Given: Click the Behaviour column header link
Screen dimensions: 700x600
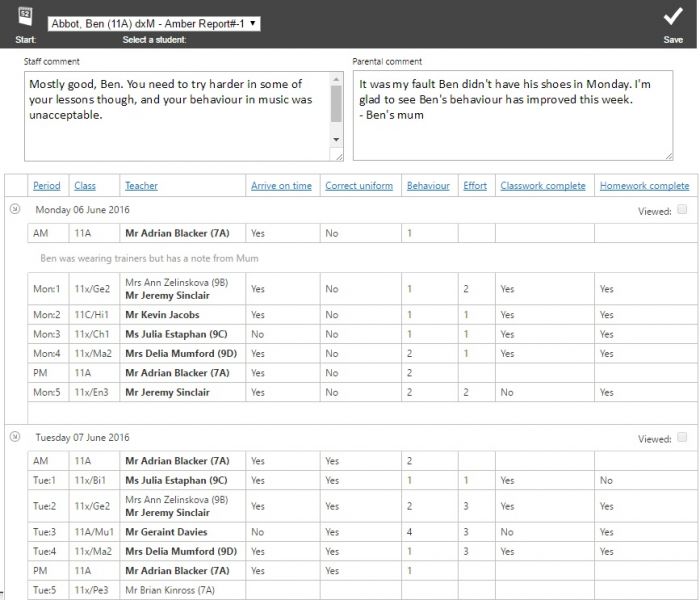Looking at the screenshot, I should point(428,186).
